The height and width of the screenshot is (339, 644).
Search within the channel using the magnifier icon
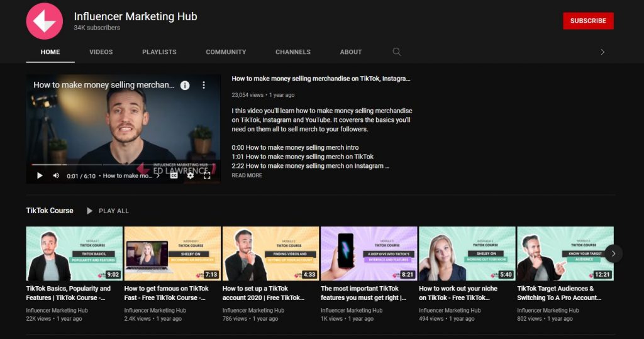pyautogui.click(x=396, y=52)
